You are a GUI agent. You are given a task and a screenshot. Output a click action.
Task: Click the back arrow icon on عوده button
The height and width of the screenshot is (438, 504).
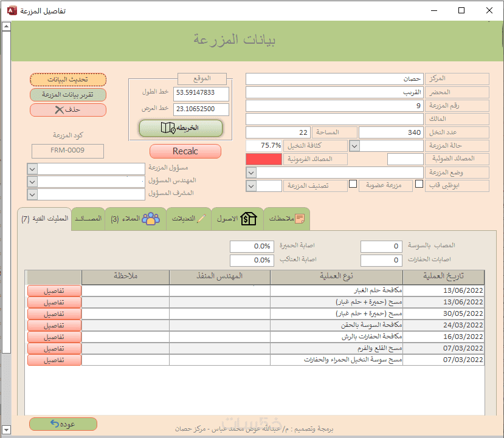tap(55, 423)
